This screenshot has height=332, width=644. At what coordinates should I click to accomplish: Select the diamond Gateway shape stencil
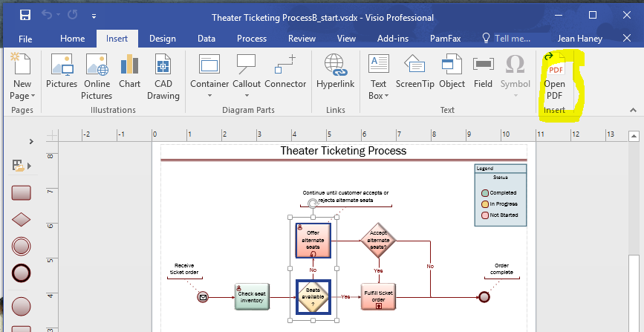(21, 220)
